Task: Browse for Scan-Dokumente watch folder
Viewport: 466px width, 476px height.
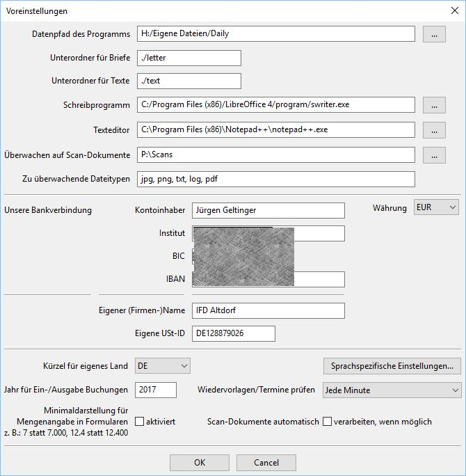Action: pos(434,155)
